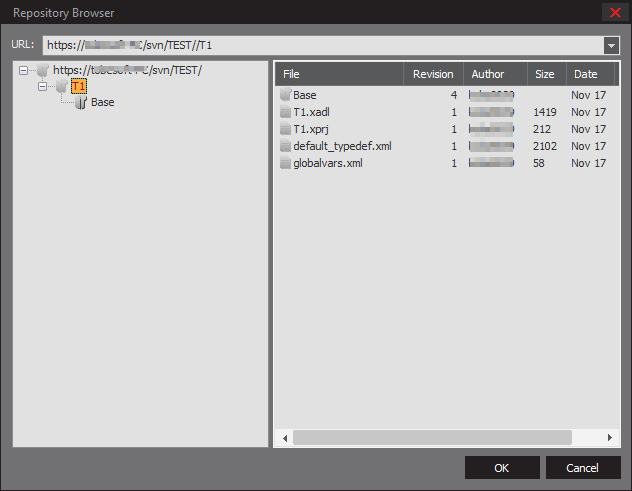
Task: Click the repository root icon in tree
Action: 42,70
